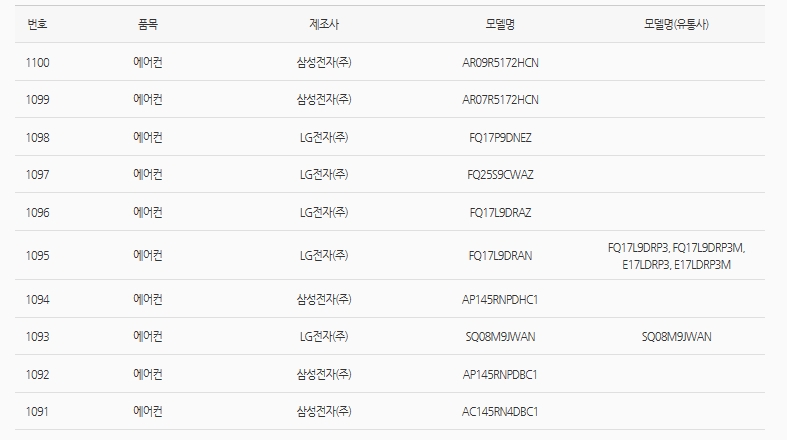787x440 pixels.
Task: Select row number 1095
Action: (38, 256)
